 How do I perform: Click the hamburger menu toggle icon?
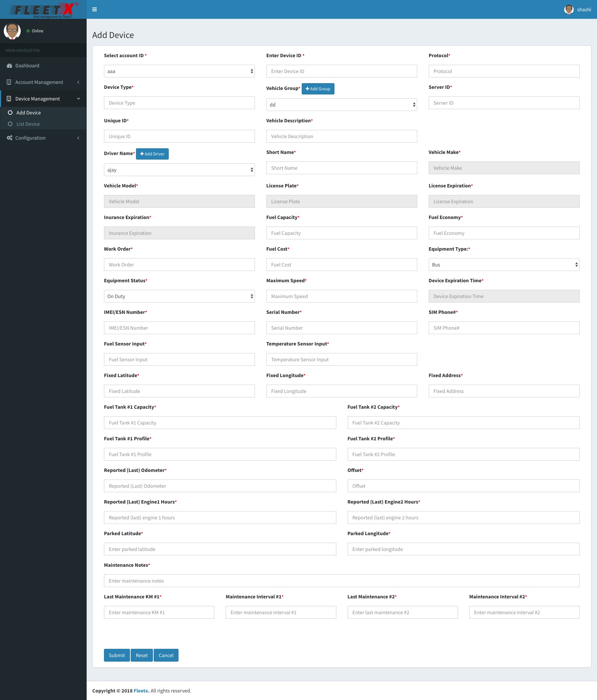click(x=95, y=9)
